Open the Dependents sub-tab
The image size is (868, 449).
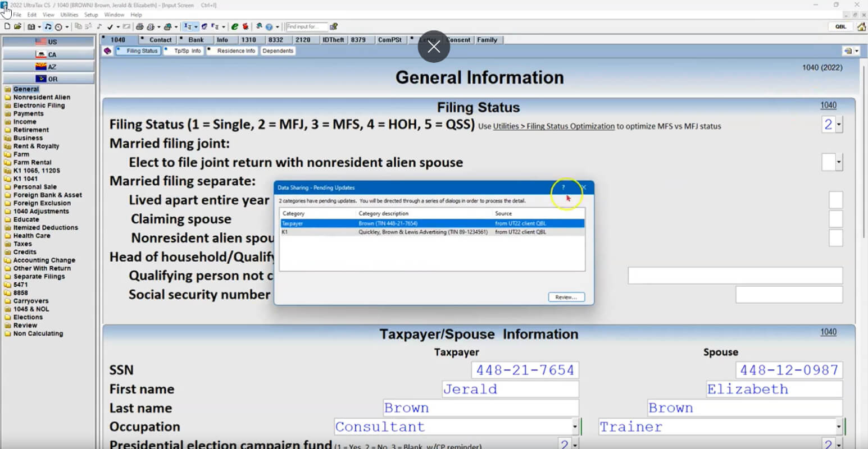click(278, 51)
